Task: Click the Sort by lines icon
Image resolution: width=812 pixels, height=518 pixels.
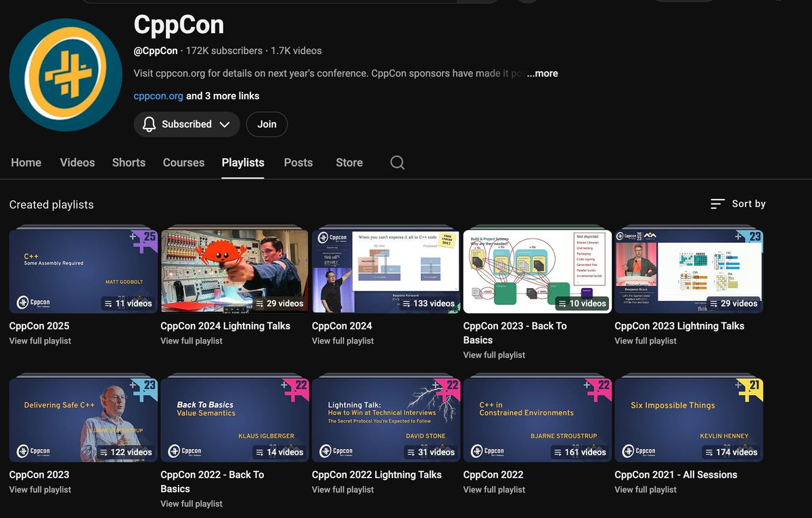Action: [x=718, y=204]
